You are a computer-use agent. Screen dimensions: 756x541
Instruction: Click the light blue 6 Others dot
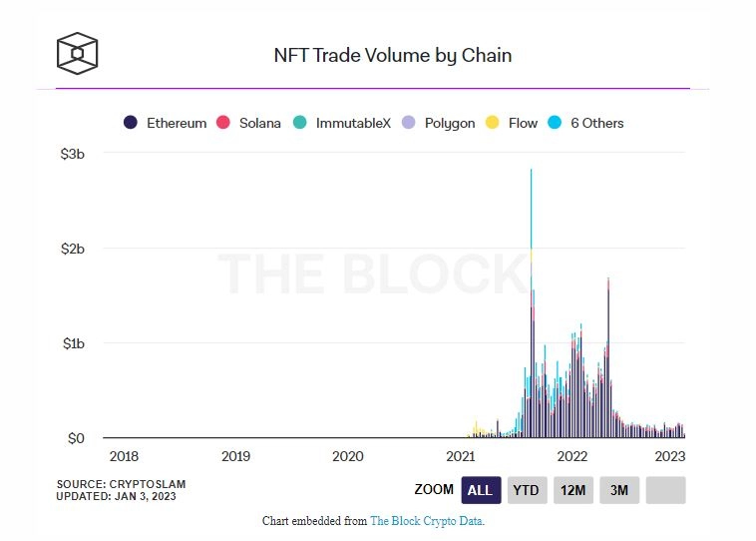pyautogui.click(x=555, y=122)
